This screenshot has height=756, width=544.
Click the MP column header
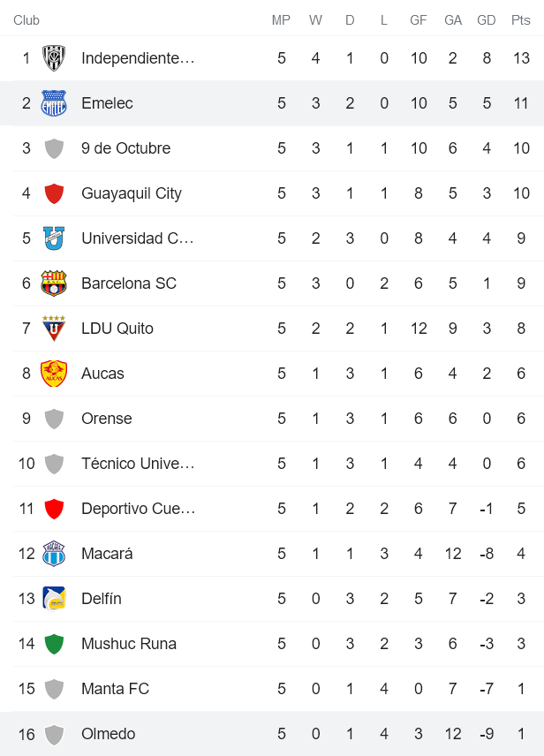(x=281, y=19)
